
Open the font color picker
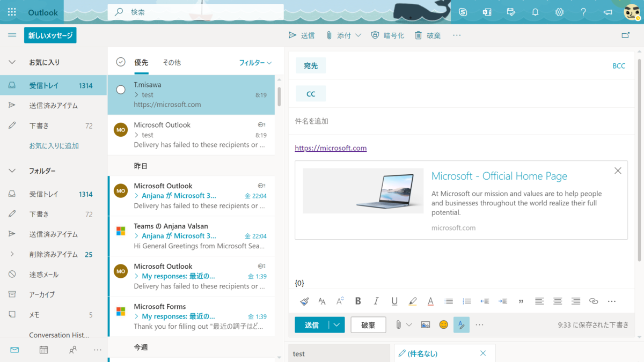[x=430, y=301]
